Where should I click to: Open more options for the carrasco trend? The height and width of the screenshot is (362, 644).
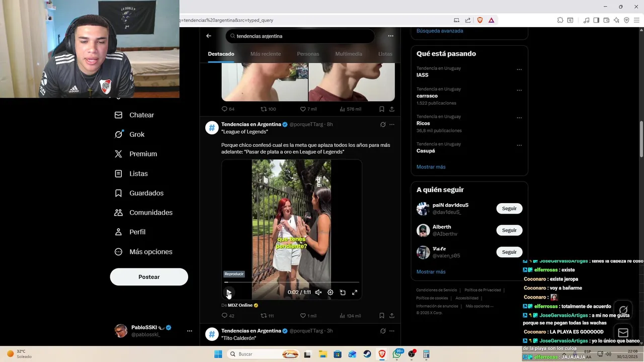click(x=519, y=90)
